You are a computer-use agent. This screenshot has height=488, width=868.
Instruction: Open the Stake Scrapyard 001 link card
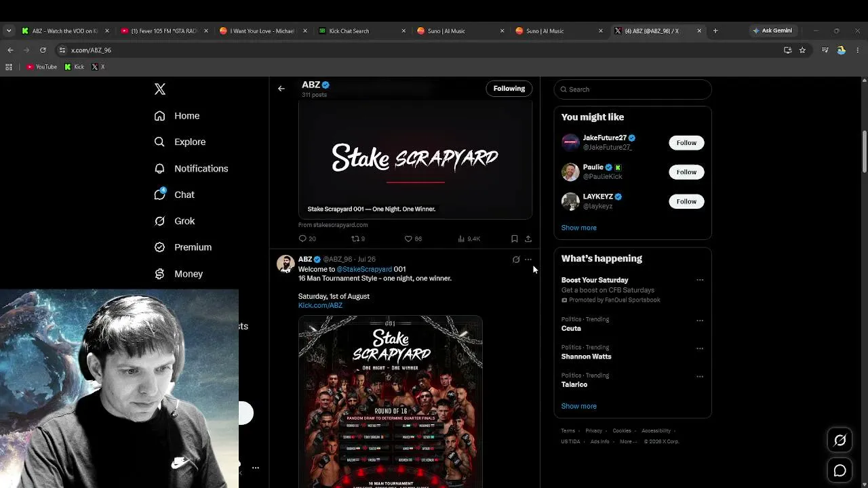tap(415, 160)
